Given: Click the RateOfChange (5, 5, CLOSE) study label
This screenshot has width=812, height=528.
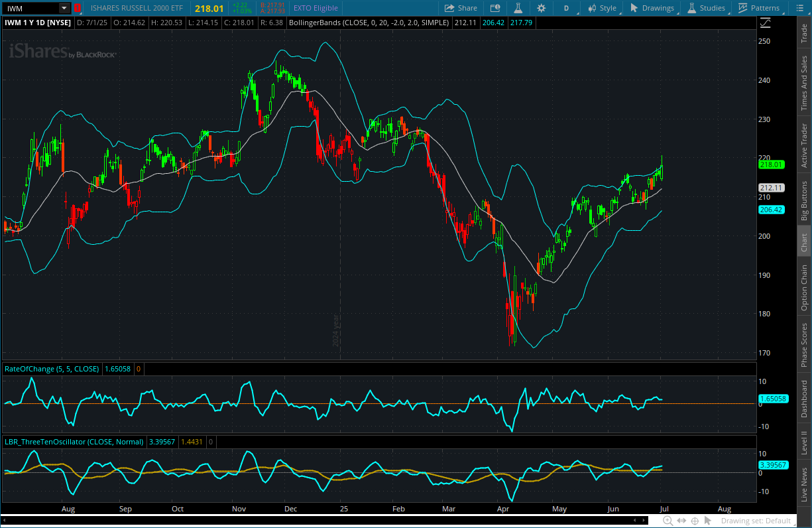Looking at the screenshot, I should (52, 368).
